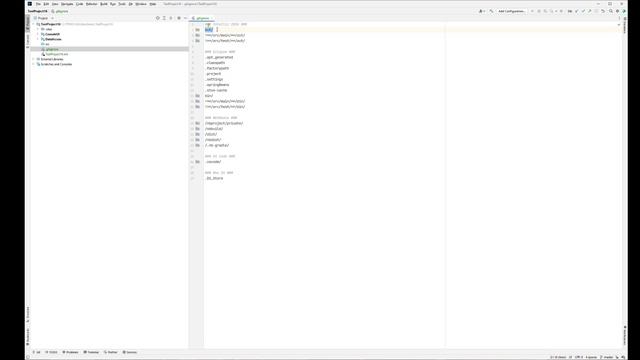This screenshot has height=360, width=640.
Task: Click the Notifications sidebar tab
Action: pos(625,336)
